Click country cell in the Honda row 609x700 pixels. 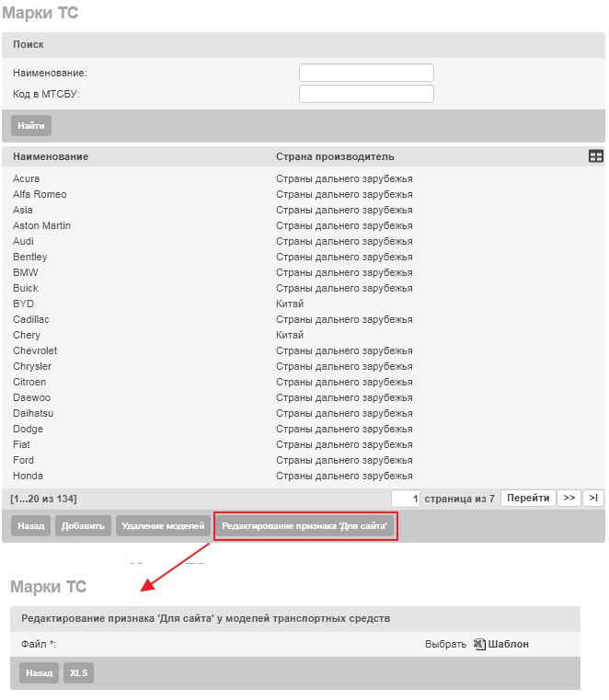[344, 476]
